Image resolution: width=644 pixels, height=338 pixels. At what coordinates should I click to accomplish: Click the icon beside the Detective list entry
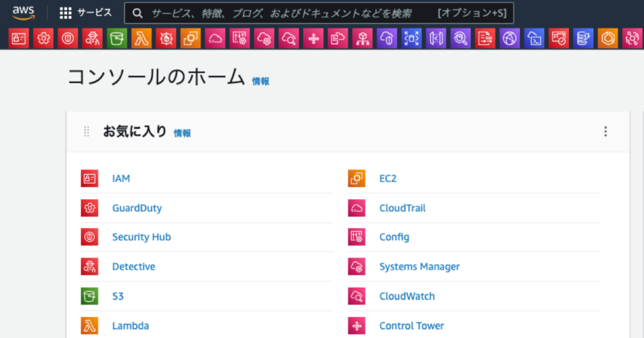[89, 266]
